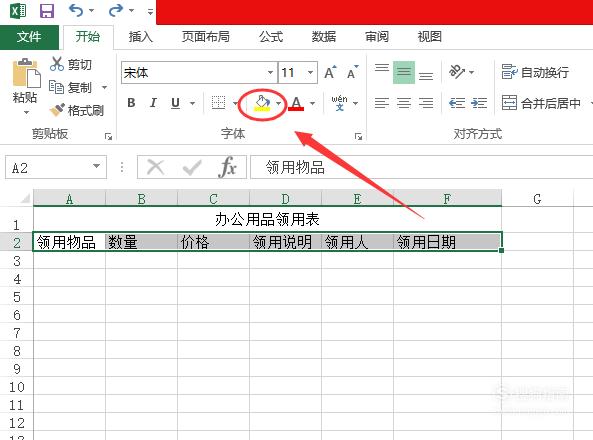Click the 合并后居中 merge and center button
The width and height of the screenshot is (593, 440).
click(x=541, y=103)
